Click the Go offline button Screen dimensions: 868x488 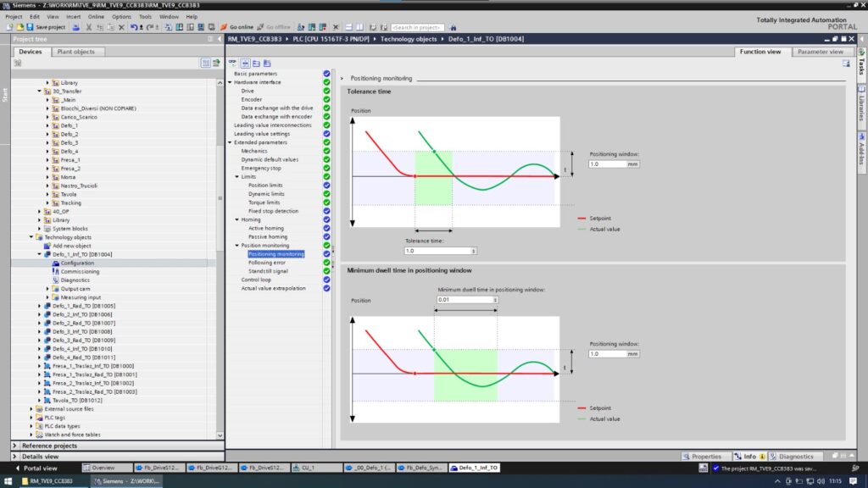click(274, 27)
